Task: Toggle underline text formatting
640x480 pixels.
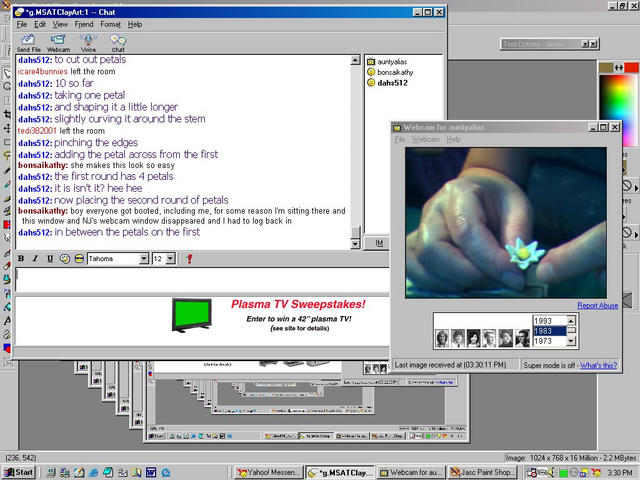Action: pyautogui.click(x=50, y=258)
